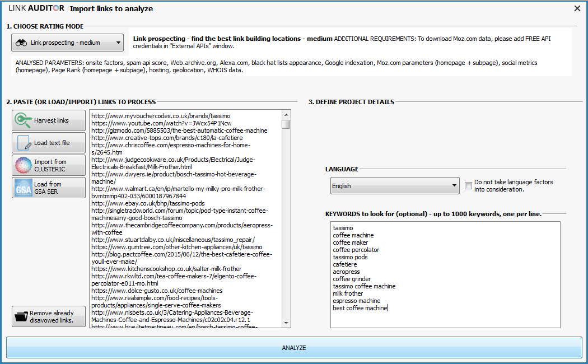Click the links list scrollbar thumb

click(286, 124)
